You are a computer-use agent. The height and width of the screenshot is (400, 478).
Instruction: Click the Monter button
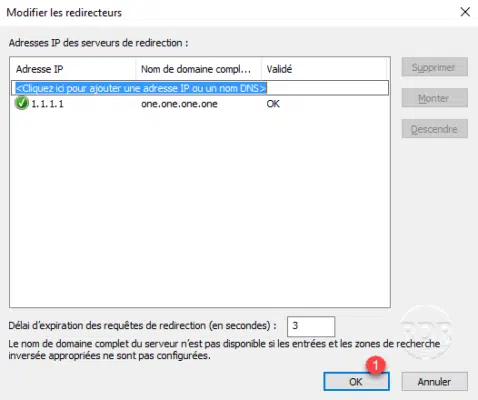click(435, 98)
